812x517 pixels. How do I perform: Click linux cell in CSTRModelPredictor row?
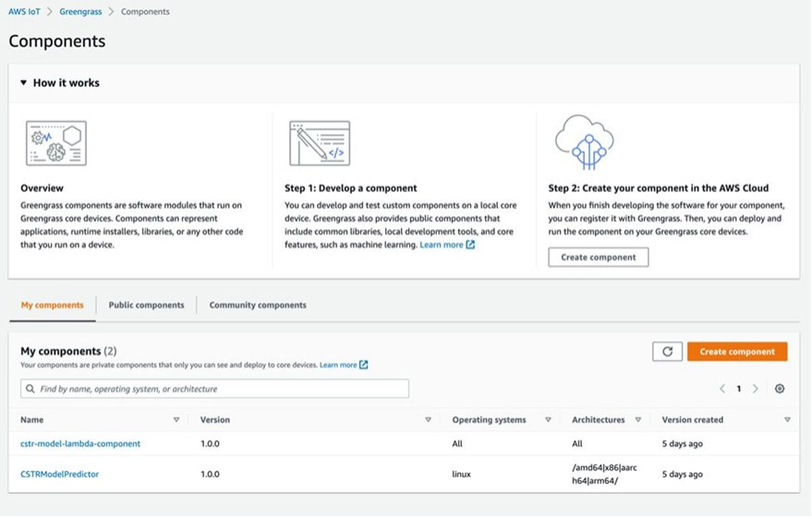pyautogui.click(x=461, y=474)
